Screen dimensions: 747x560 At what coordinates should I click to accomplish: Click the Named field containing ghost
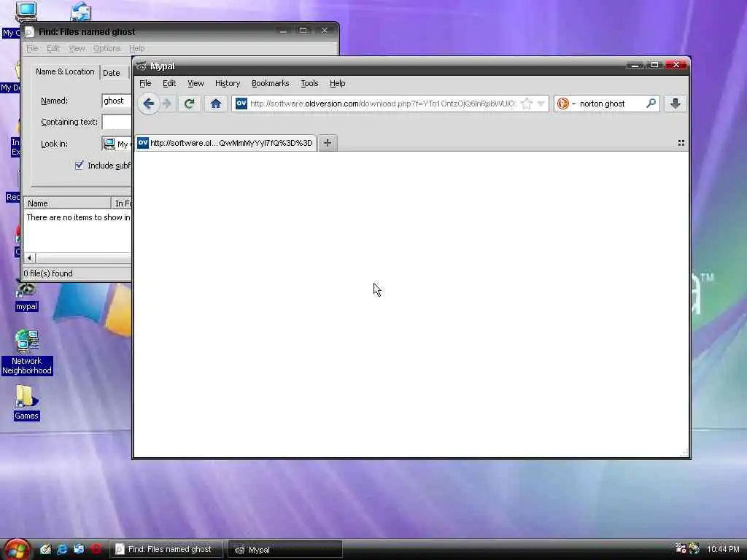[x=117, y=101]
